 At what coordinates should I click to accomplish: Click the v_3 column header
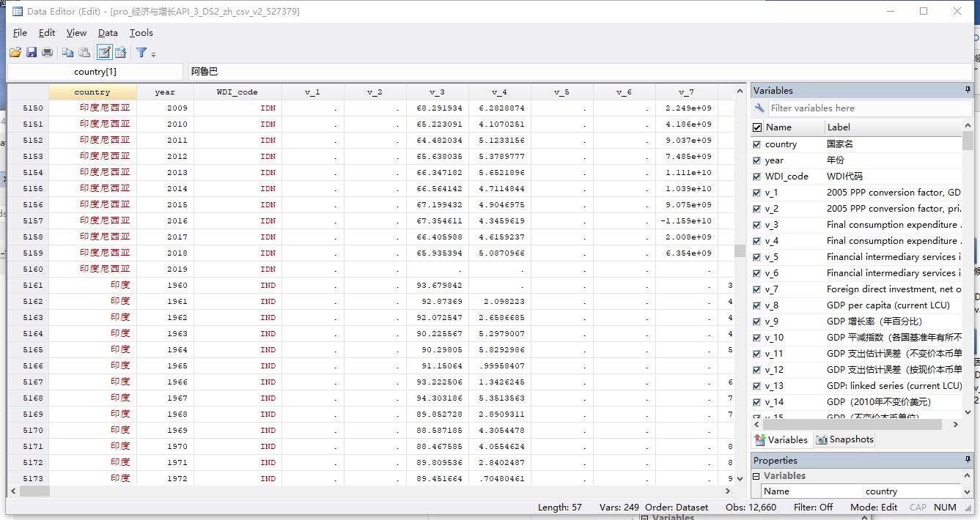tap(437, 92)
